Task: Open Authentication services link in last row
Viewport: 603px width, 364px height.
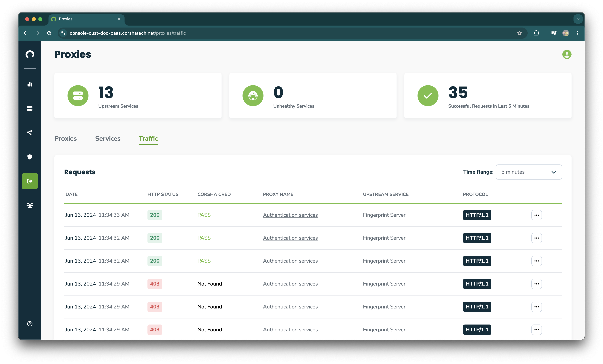Action: coord(290,330)
